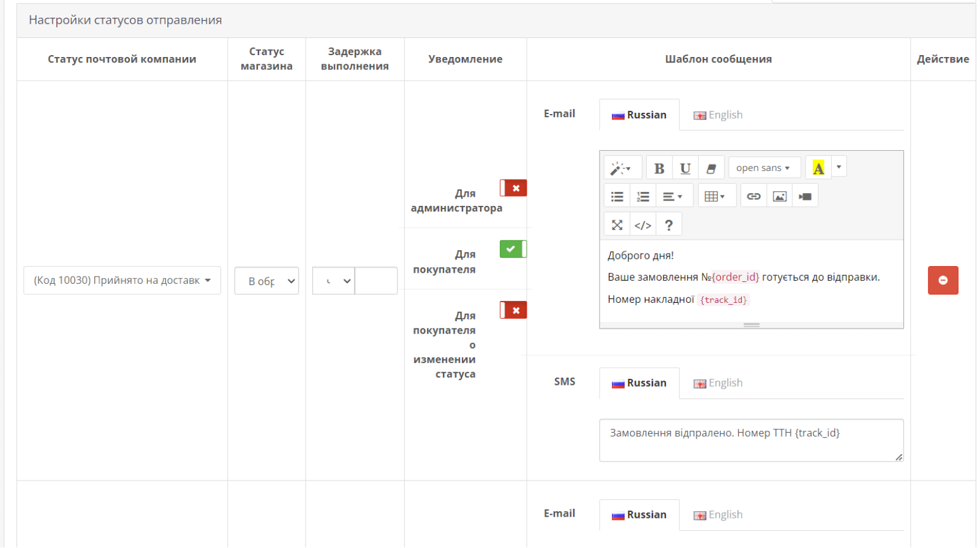This screenshot has height=548, width=980.
Task: Switch the editor to fullscreen mode
Action: (617, 225)
